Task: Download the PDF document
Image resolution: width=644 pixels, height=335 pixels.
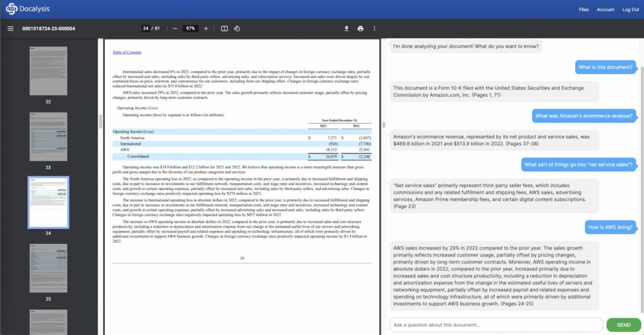Action: click(346, 28)
